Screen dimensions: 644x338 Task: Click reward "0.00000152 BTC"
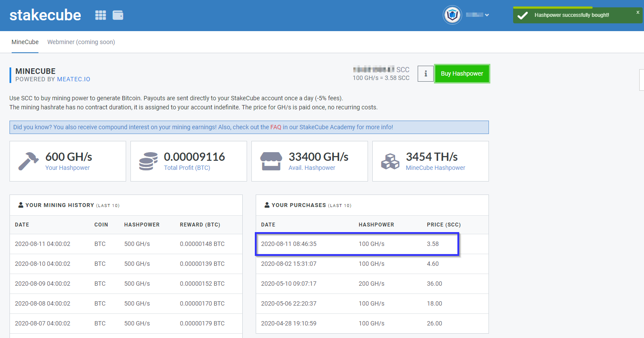202,284
